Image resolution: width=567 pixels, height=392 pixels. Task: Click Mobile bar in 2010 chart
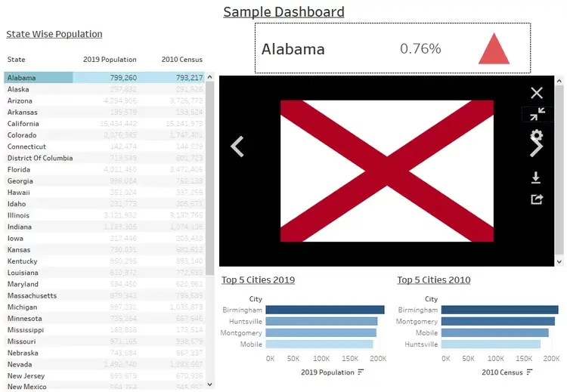pos(495,333)
